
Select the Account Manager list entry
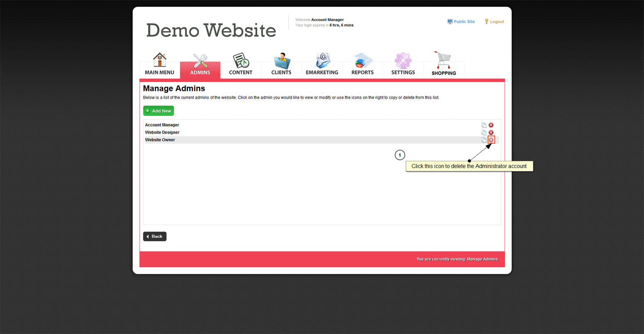tap(162, 125)
